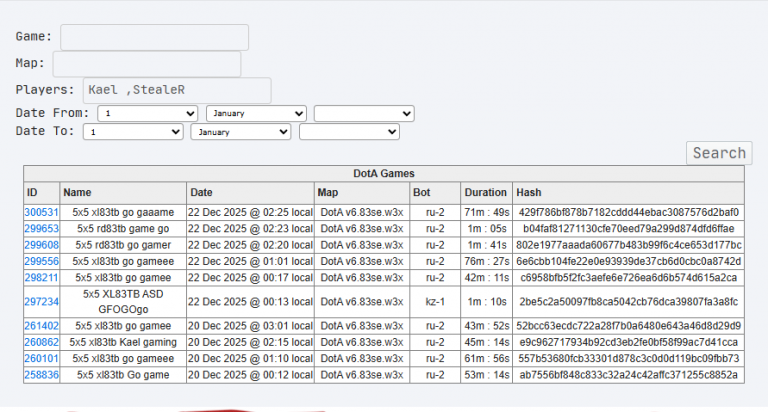Open game ID 299653 link
The width and height of the screenshot is (768, 412).
[42, 229]
